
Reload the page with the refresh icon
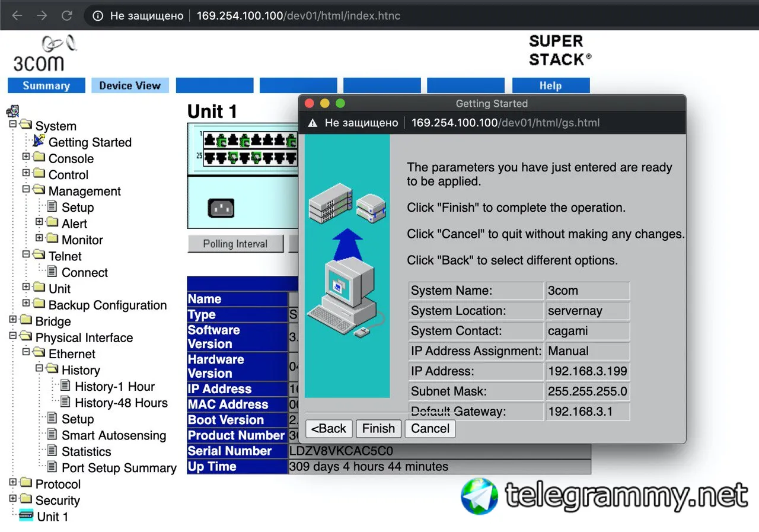(x=67, y=15)
